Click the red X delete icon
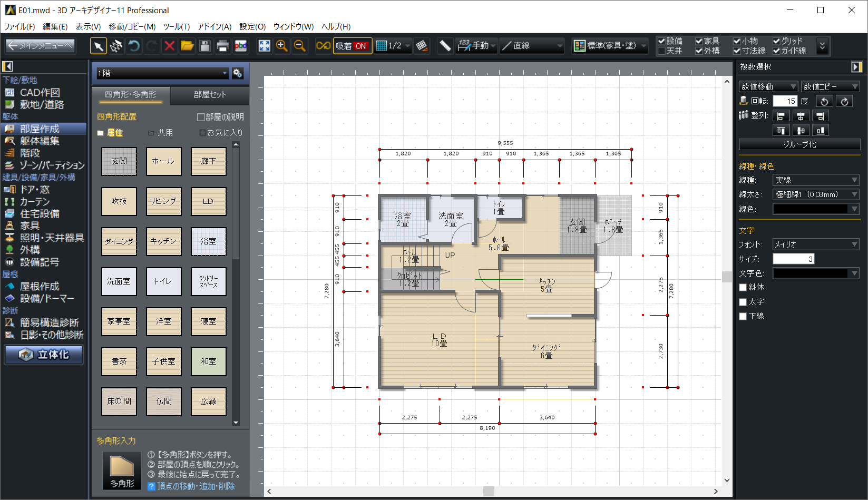 [x=169, y=46]
